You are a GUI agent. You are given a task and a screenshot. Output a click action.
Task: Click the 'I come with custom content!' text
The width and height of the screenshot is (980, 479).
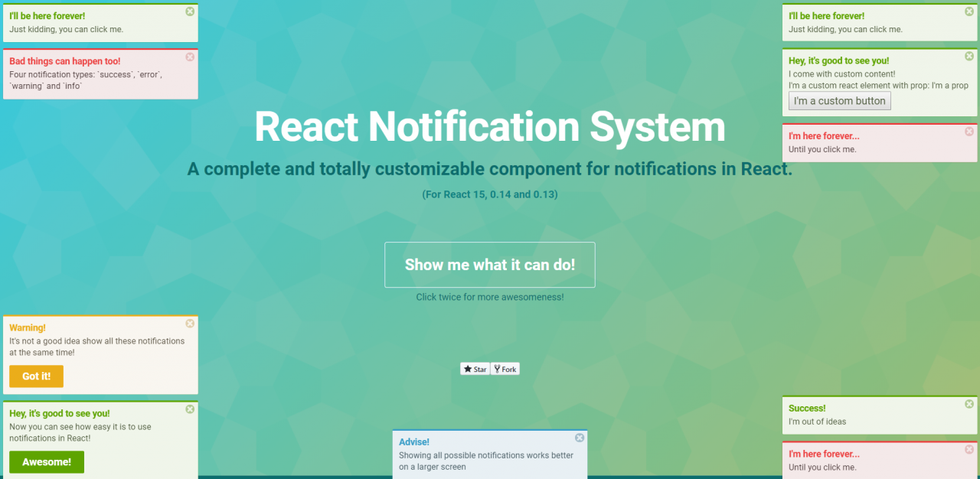[841, 74]
